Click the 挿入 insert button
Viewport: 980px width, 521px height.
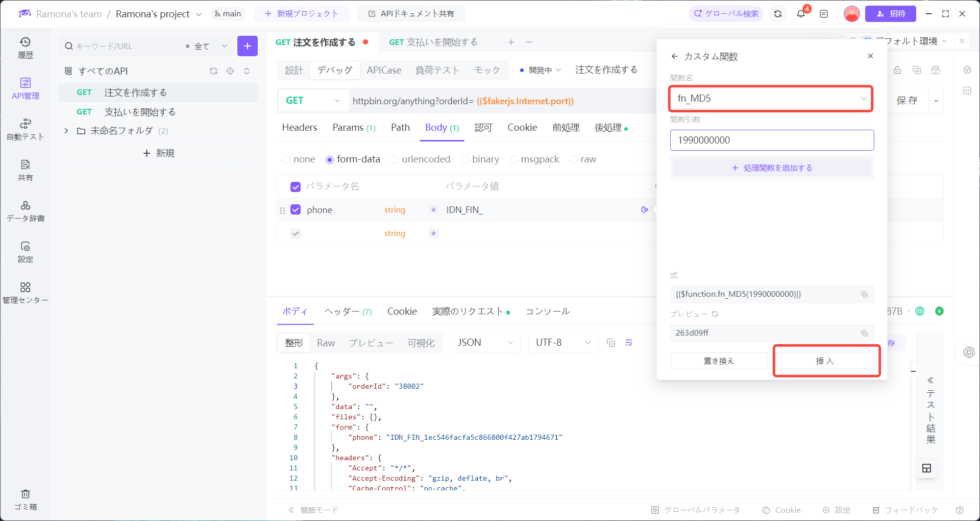point(825,361)
